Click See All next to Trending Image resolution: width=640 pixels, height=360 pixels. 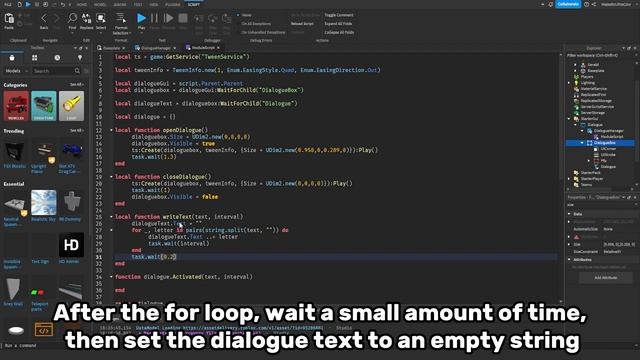pyautogui.click(x=76, y=131)
